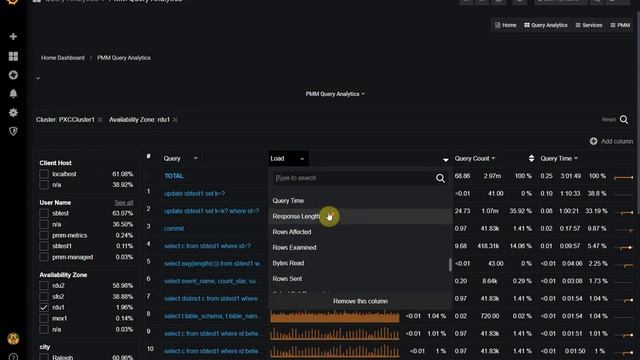Click Home Dashboard breadcrumb link
Image resolution: width=640 pixels, height=360 pixels.
click(62, 58)
